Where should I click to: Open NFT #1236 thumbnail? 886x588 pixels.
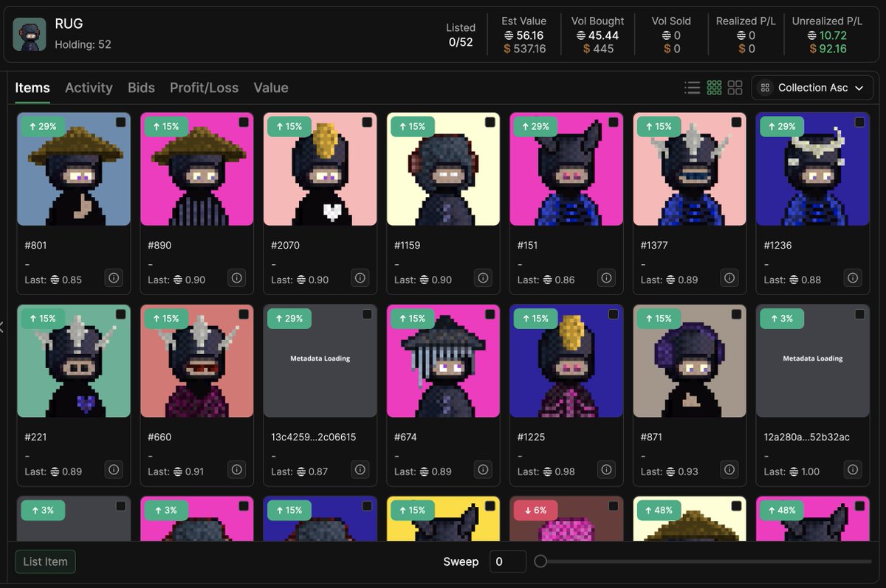[814, 169]
